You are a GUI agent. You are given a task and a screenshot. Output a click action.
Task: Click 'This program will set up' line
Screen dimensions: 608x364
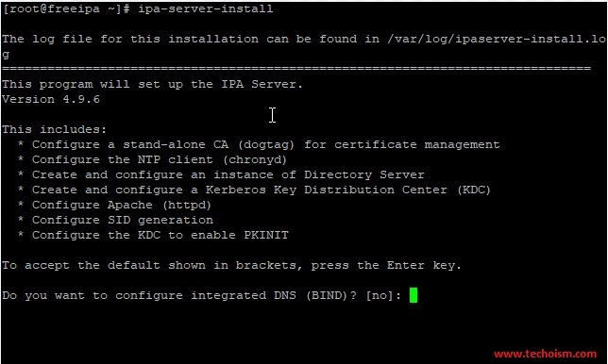(152, 84)
